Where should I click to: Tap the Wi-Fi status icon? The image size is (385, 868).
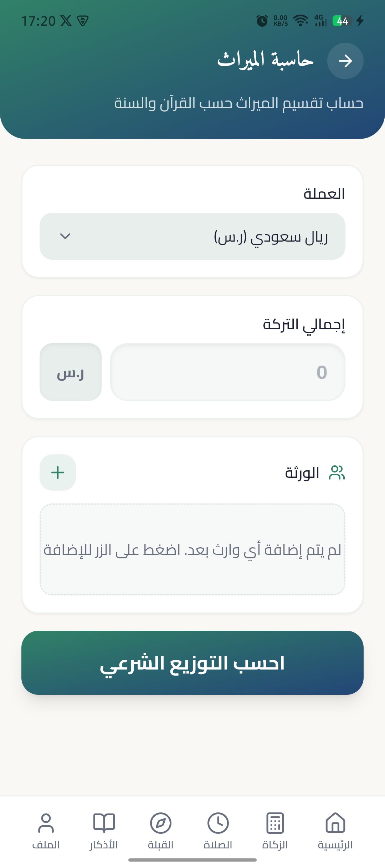301,21
